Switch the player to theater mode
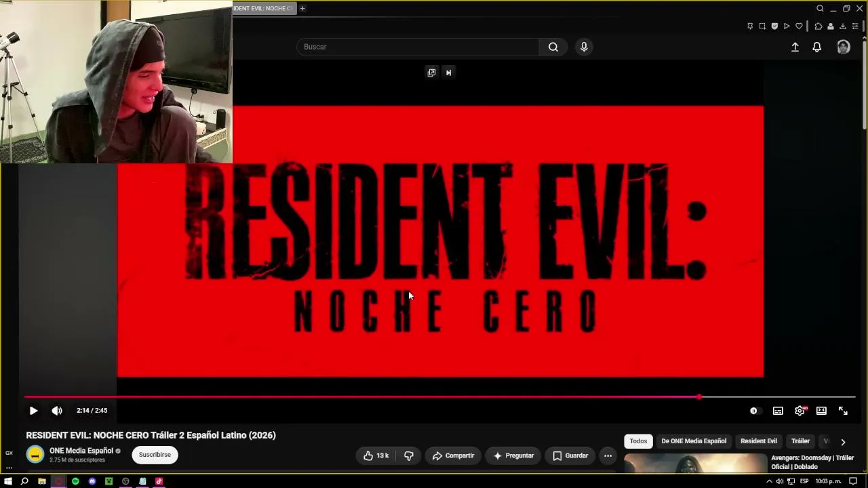The height and width of the screenshot is (488, 868). (x=821, y=411)
